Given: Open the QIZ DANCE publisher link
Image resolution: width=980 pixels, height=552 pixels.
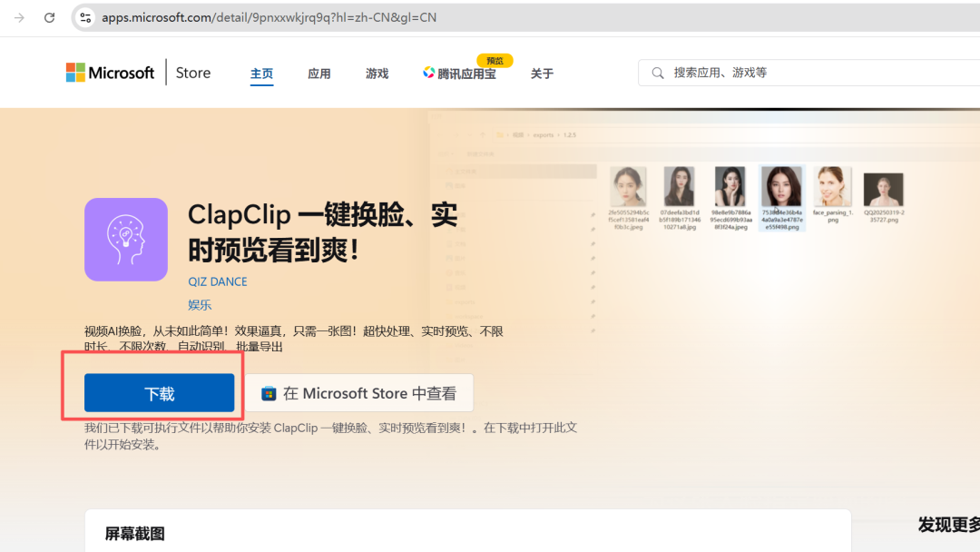Looking at the screenshot, I should pyautogui.click(x=218, y=282).
